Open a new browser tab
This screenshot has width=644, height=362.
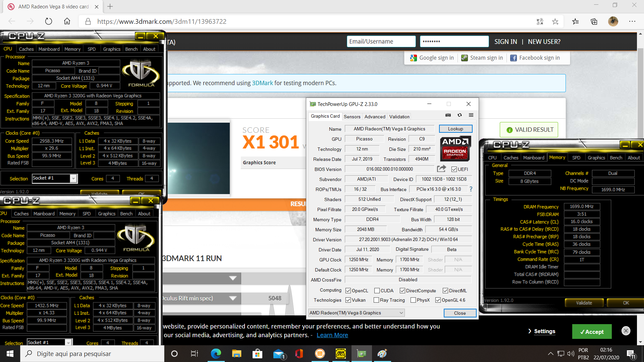click(110, 6)
